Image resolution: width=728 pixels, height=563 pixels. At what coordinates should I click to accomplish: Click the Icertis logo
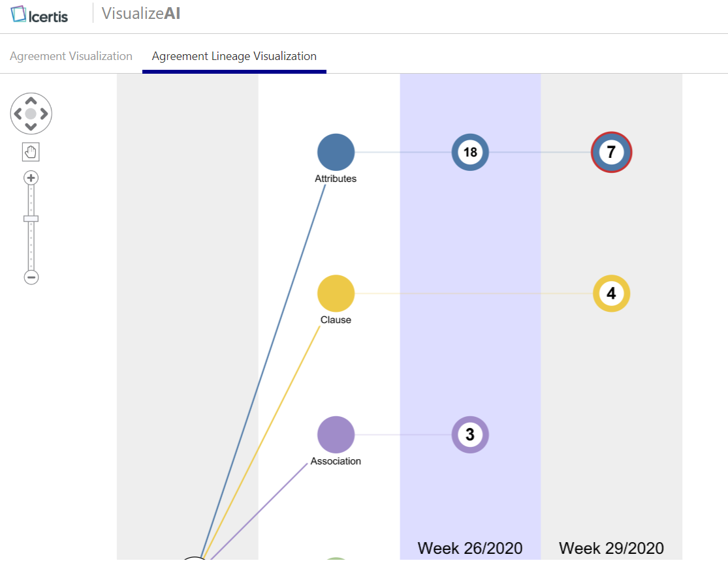[40, 14]
